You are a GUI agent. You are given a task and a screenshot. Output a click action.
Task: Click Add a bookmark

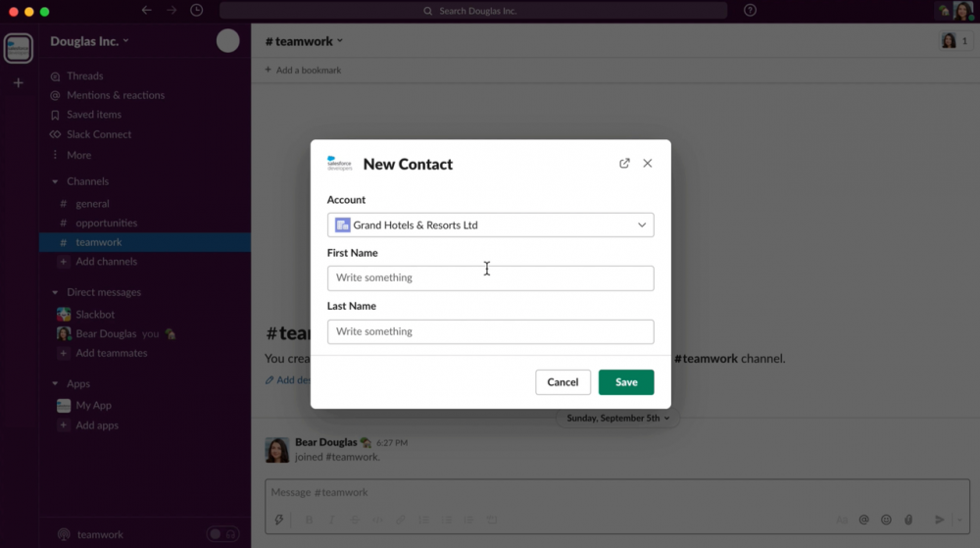(x=303, y=70)
